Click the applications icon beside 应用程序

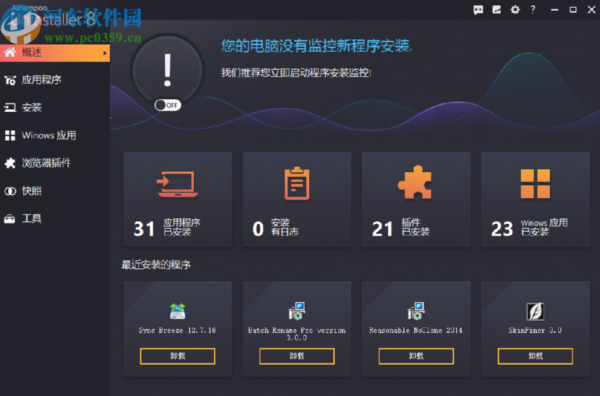click(x=10, y=80)
